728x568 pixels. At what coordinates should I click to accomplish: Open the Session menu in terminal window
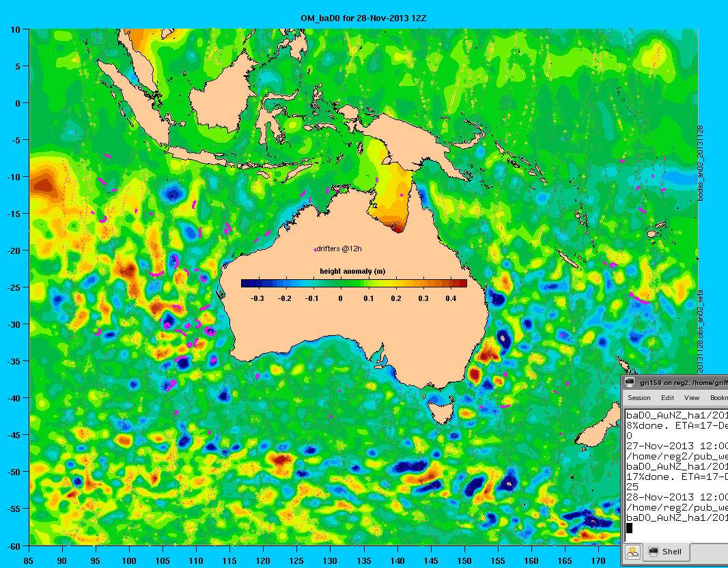(x=639, y=398)
